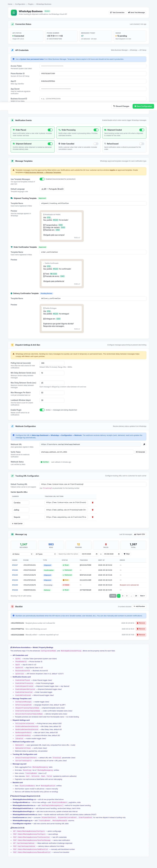The image size is (157, 868).
Task: Click the Blacklist ban icon
Action: coord(13,607)
